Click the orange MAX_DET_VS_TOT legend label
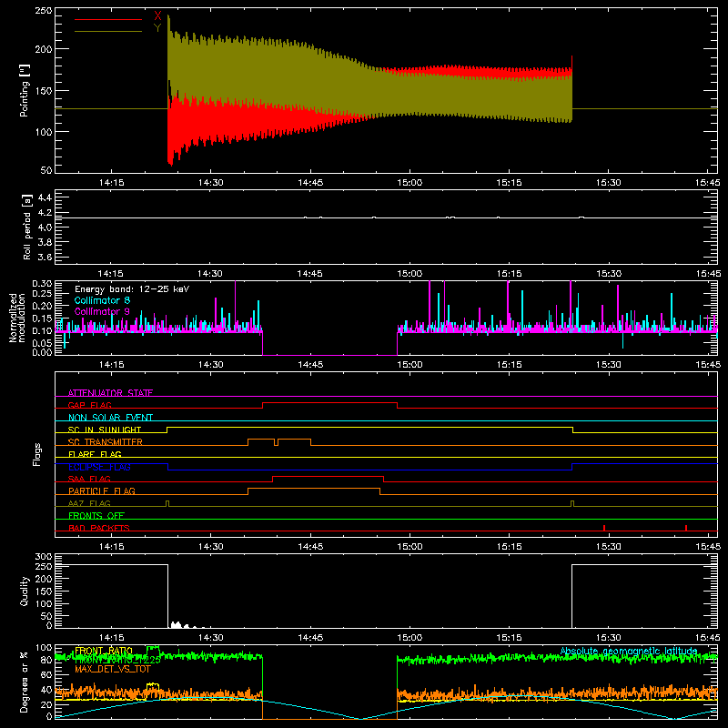 (113, 670)
